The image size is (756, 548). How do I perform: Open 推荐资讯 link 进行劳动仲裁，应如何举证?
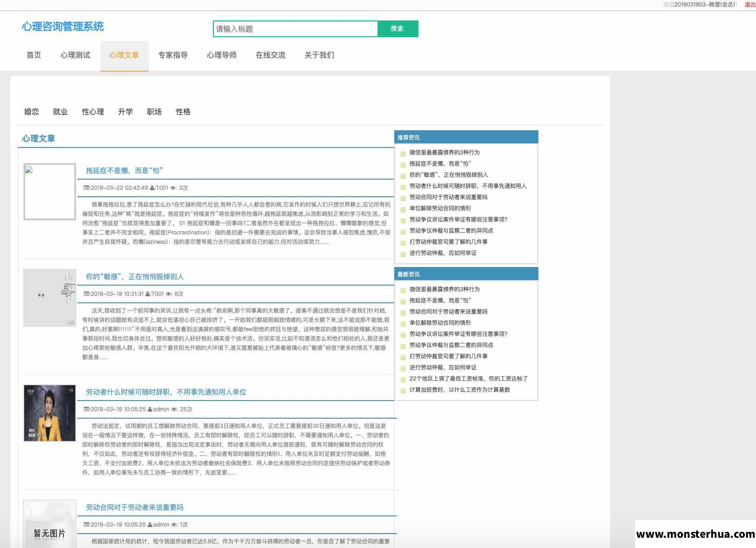443,253
